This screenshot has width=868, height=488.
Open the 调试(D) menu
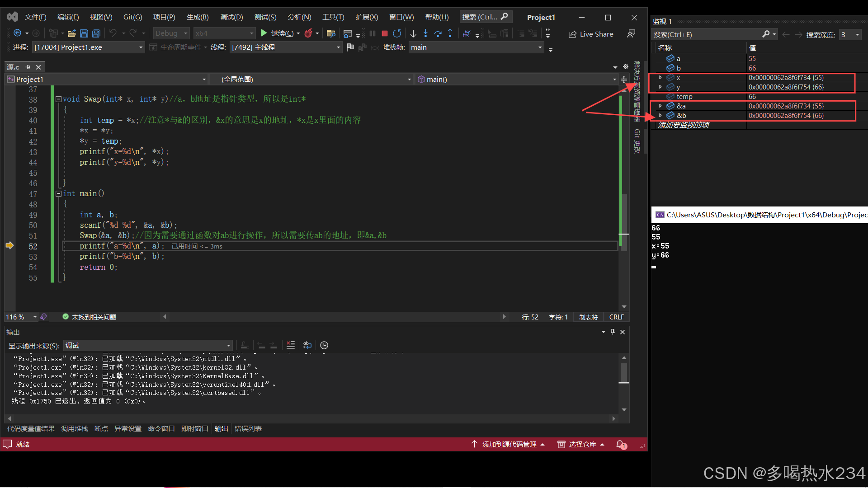(231, 17)
